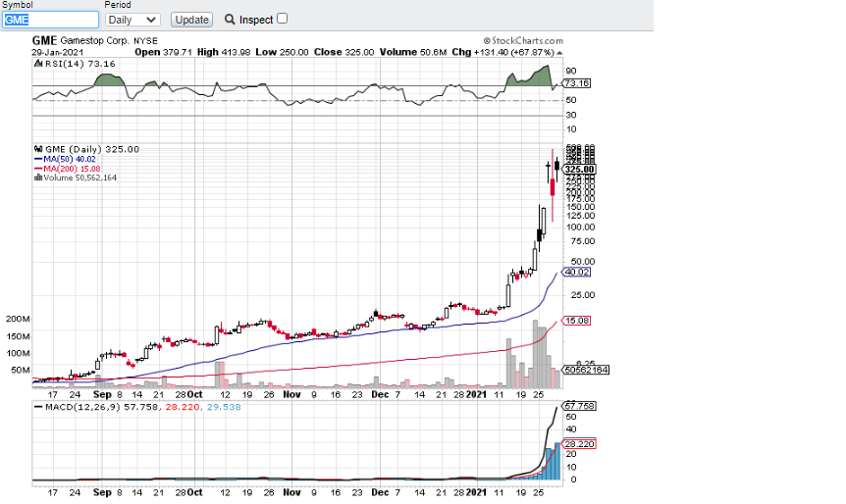This screenshot has height=504, width=846.
Task: Click the Nov label on price chart axis
Action: (x=291, y=394)
